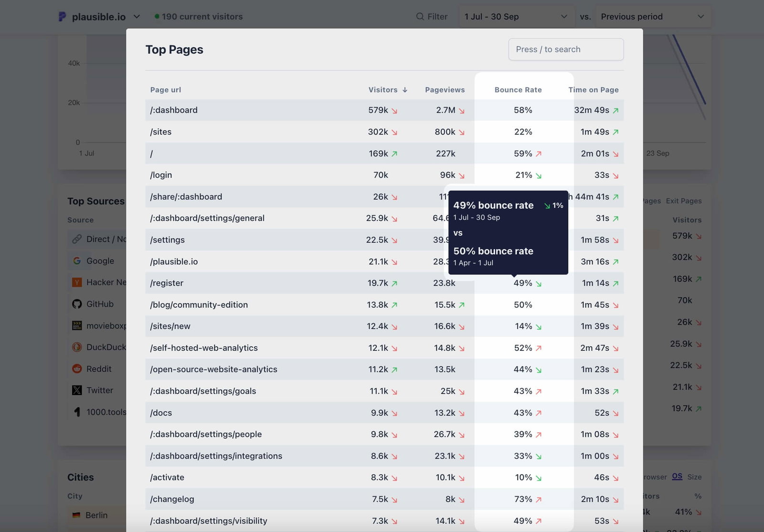Click the movieboxpro source icon

pos(77,325)
